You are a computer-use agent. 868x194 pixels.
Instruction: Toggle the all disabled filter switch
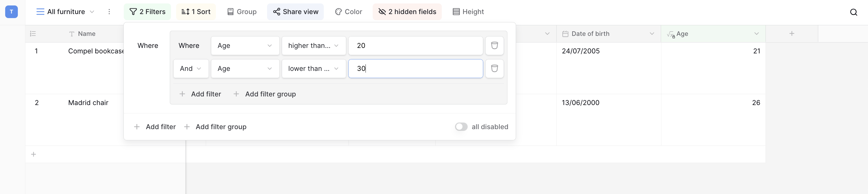[x=461, y=127]
